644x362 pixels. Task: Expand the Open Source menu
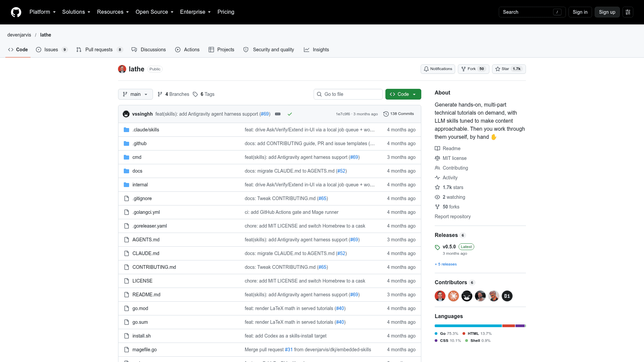pos(154,12)
